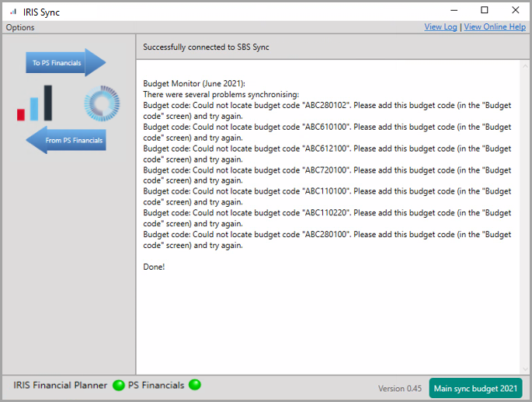The height and width of the screenshot is (402, 532).
Task: Click the IRIS Financial Planner status label
Action: 61,385
